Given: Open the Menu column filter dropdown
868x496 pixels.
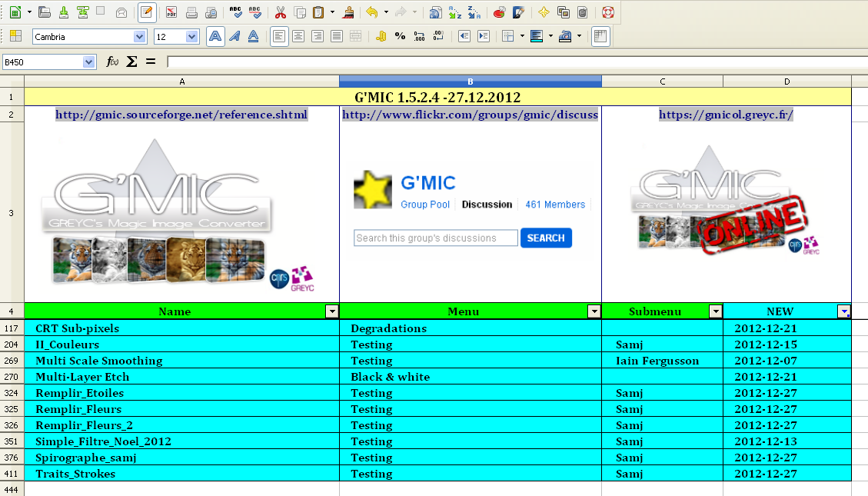Looking at the screenshot, I should point(594,311).
